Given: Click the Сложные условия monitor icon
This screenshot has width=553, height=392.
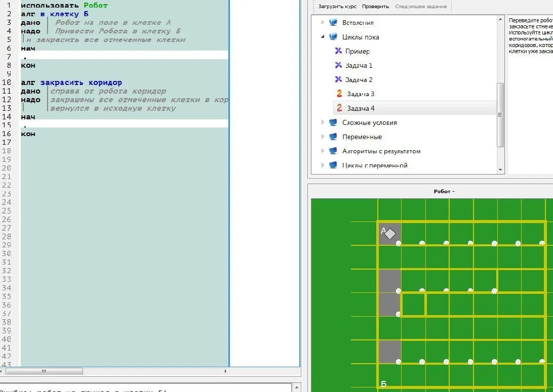Looking at the screenshot, I should (x=333, y=122).
